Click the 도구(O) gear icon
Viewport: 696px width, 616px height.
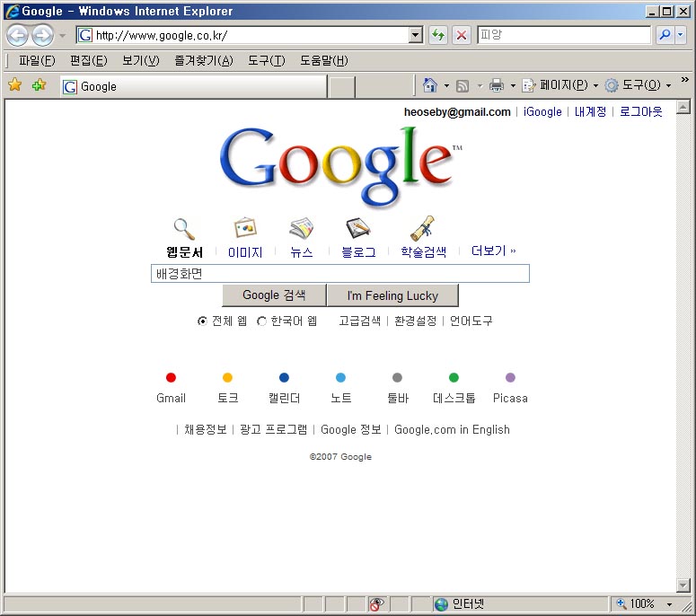[x=612, y=85]
